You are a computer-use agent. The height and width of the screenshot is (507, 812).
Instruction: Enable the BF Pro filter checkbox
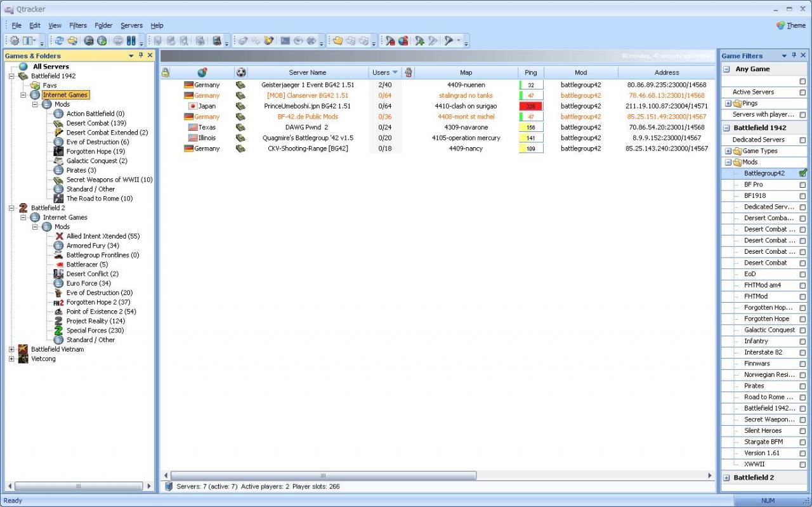click(802, 185)
